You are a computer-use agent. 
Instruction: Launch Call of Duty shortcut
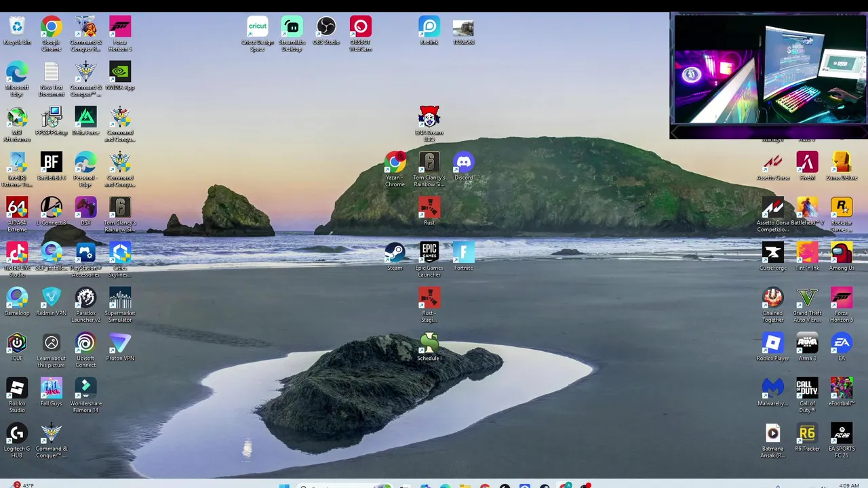[807, 395]
